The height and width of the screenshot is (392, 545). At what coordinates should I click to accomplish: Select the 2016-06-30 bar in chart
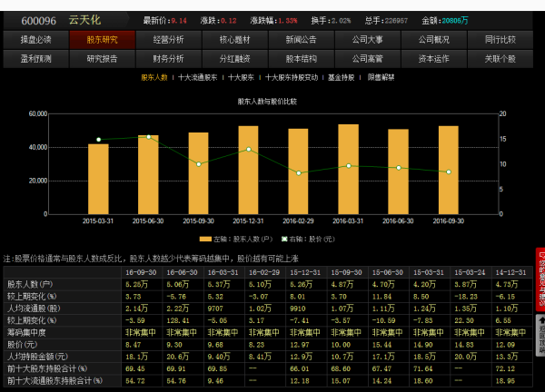[x=399, y=171]
